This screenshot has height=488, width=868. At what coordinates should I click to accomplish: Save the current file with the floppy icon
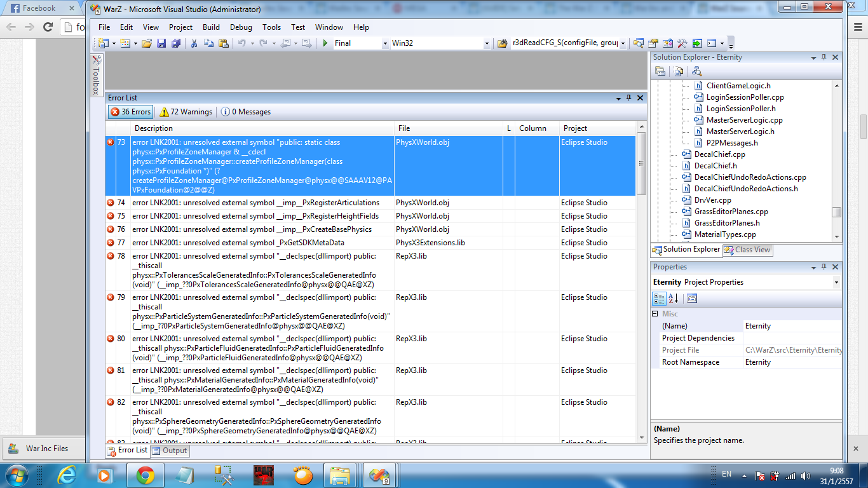click(x=161, y=43)
